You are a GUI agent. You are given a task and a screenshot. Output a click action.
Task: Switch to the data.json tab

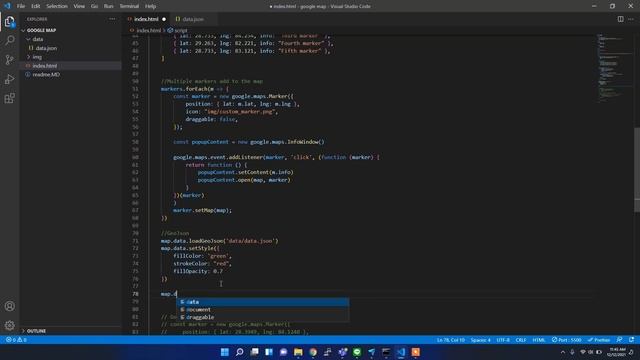click(193, 19)
